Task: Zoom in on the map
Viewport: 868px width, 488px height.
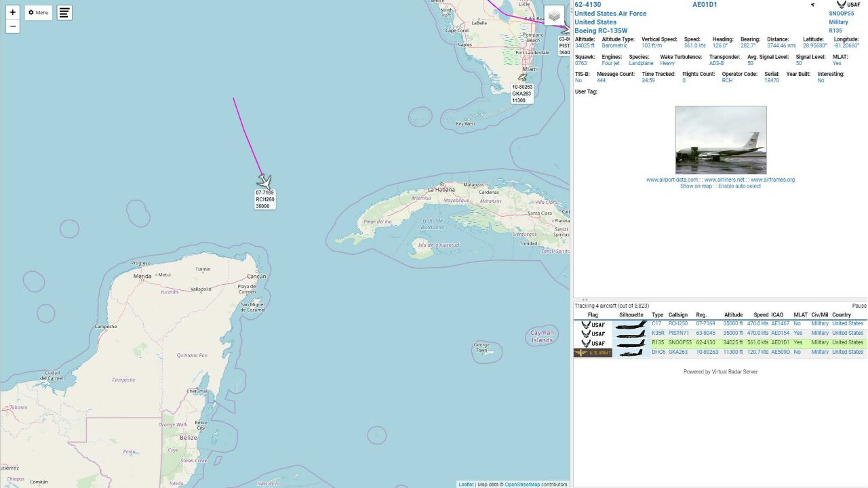Action: [12, 12]
